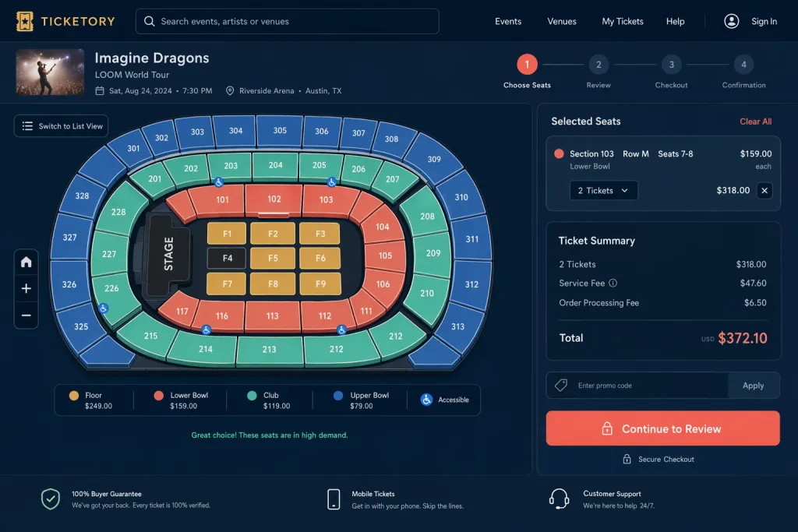Click the home reset map view icon
798x532 pixels.
point(26,262)
